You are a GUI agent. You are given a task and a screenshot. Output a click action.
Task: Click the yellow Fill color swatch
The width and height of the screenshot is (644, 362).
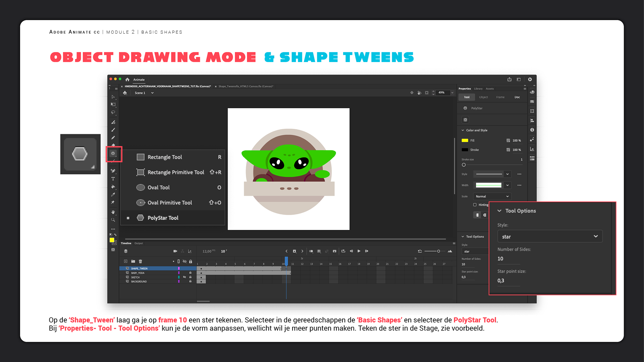[x=465, y=140]
